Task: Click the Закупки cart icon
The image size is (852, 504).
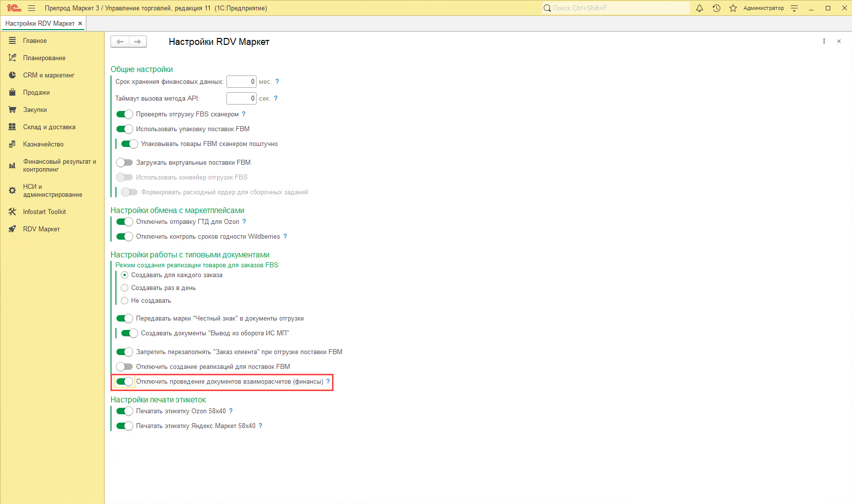Action: pyautogui.click(x=12, y=109)
